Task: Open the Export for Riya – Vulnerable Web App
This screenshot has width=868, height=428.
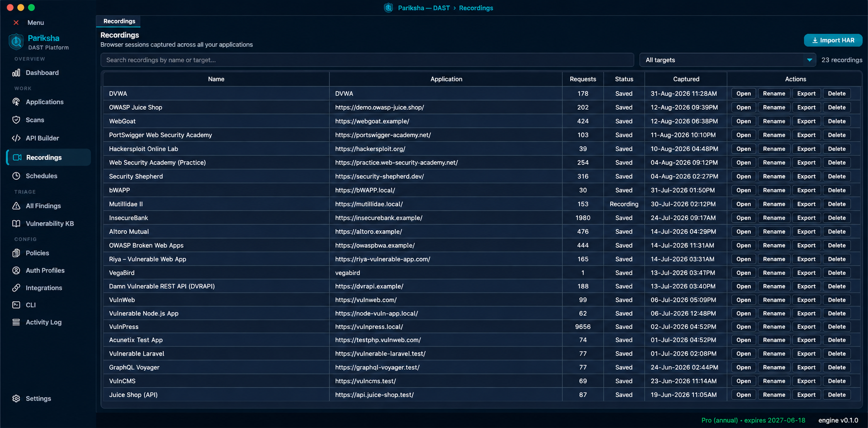Action: [806, 259]
